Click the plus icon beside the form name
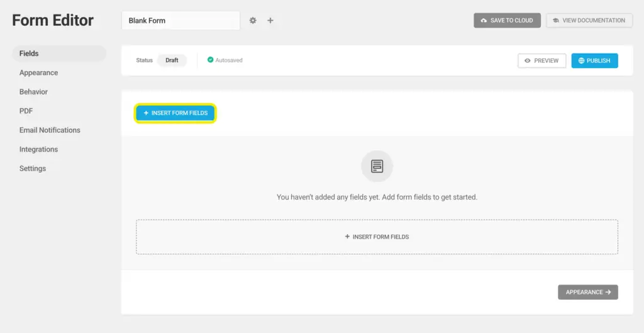This screenshot has width=644, height=333. point(270,20)
